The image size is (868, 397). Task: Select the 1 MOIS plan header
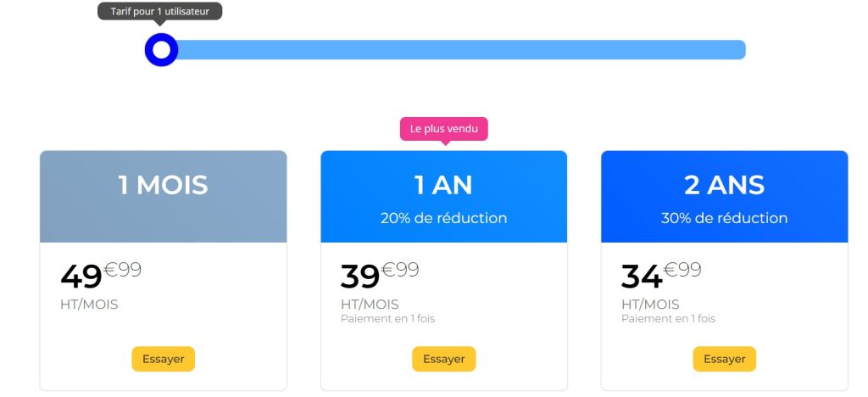(163, 185)
